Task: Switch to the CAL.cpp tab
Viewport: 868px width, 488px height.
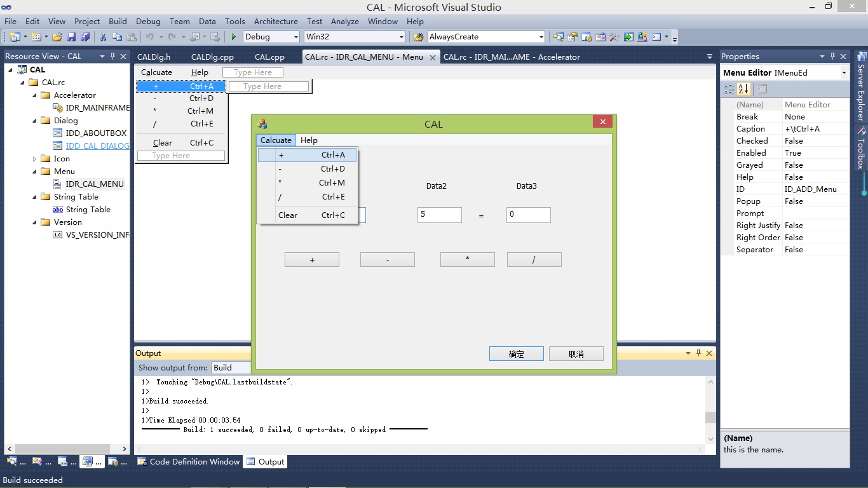Action: [269, 57]
